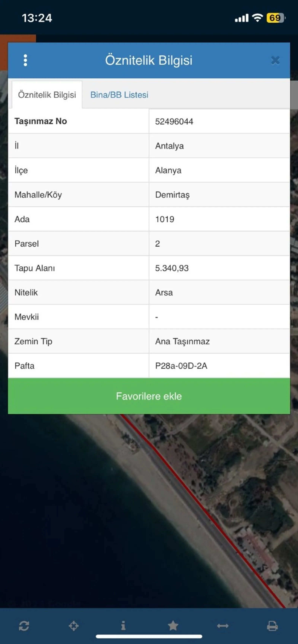The width and height of the screenshot is (298, 644).
Task: Switch to Bina/BB Listesi tab
Action: coord(119,95)
